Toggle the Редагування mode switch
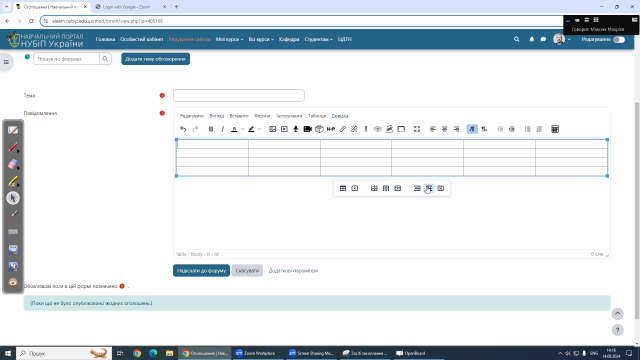Image resolution: width=640 pixels, height=360 pixels. tap(619, 40)
